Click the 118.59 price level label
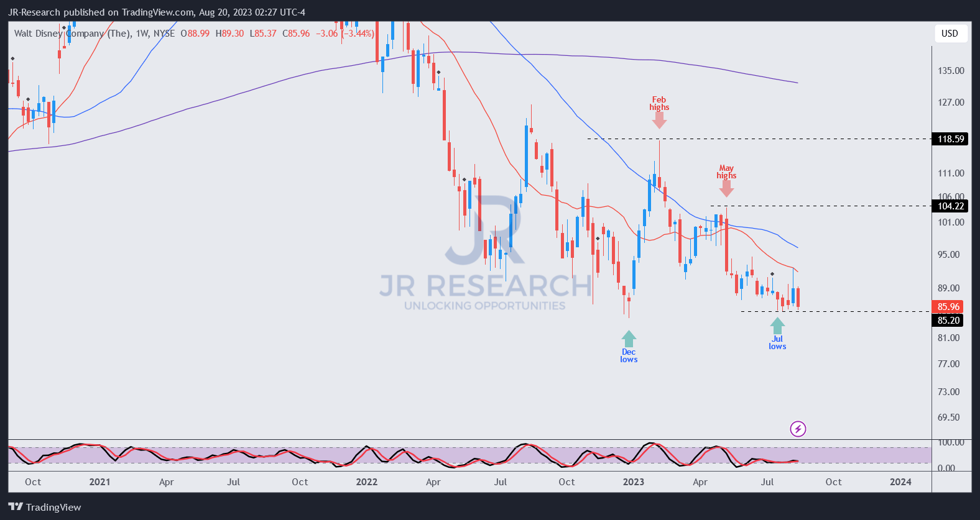This screenshot has height=520, width=980. coord(950,139)
